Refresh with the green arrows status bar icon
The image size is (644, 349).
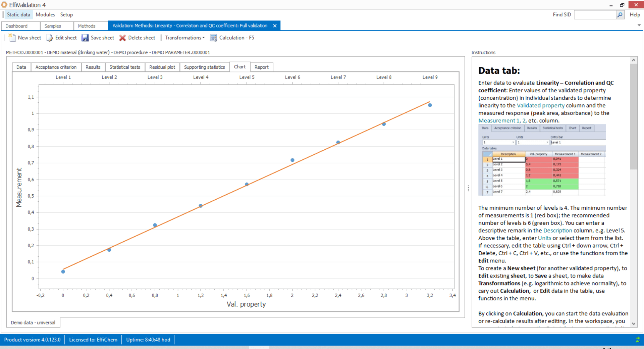pyautogui.click(x=638, y=340)
